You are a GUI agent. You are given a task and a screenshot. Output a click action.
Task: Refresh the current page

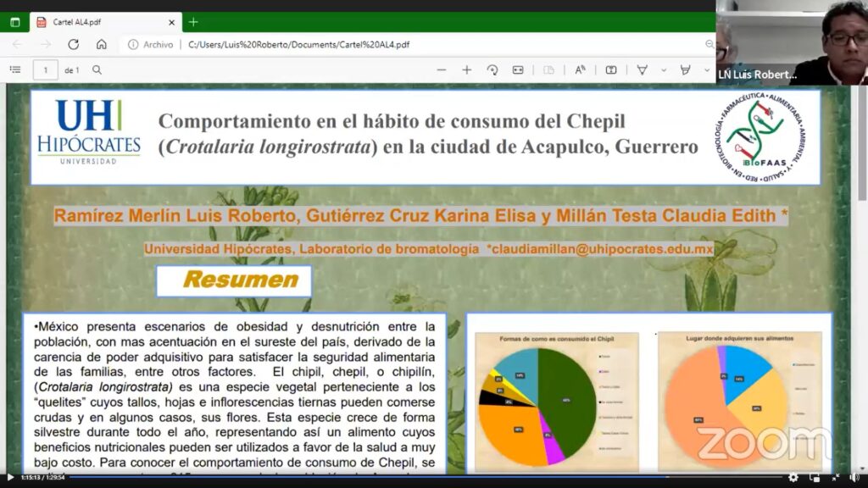point(73,44)
